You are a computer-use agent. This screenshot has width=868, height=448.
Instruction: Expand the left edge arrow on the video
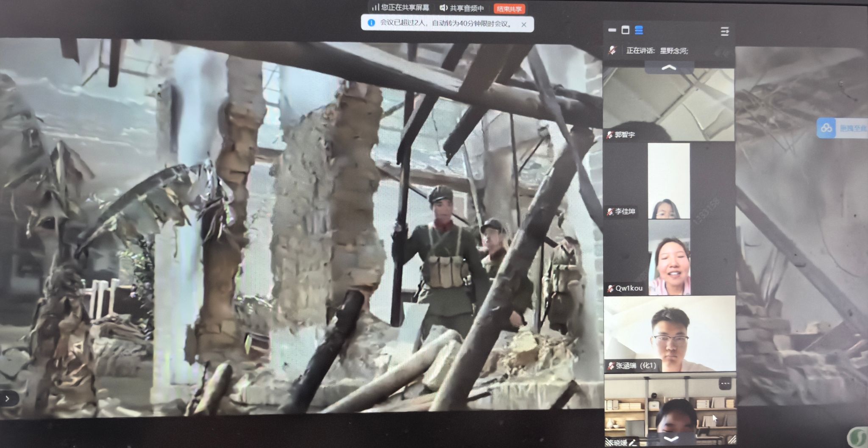7,398
